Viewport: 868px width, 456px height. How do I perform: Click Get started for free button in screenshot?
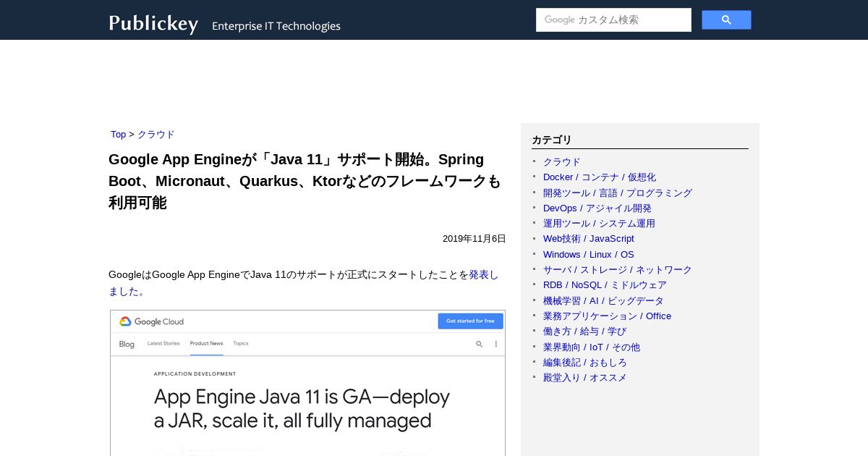click(x=470, y=321)
